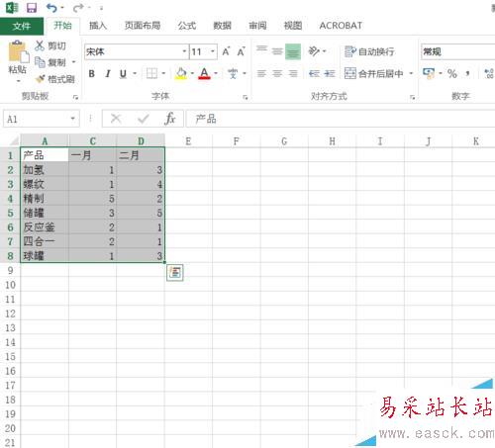Image resolution: width=495 pixels, height=448 pixels.
Task: Switch to the Home (开始) tab
Action: pos(62,26)
